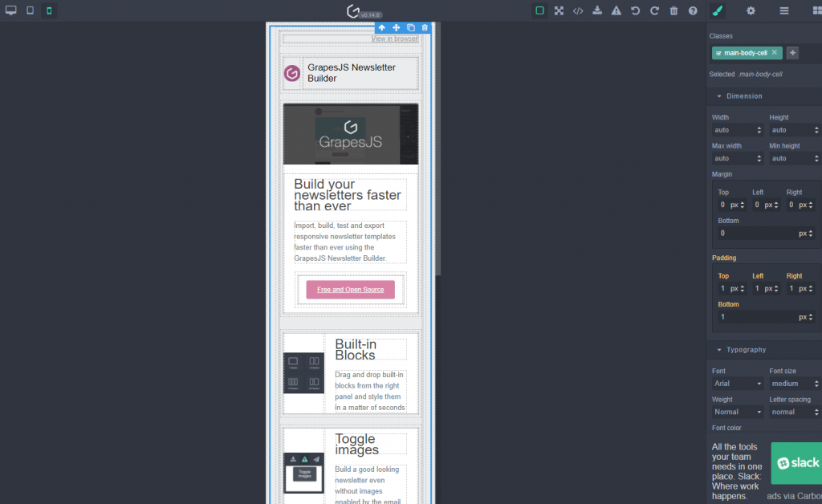Delete the selected component
The height and width of the screenshot is (504, 822).
[x=425, y=28]
